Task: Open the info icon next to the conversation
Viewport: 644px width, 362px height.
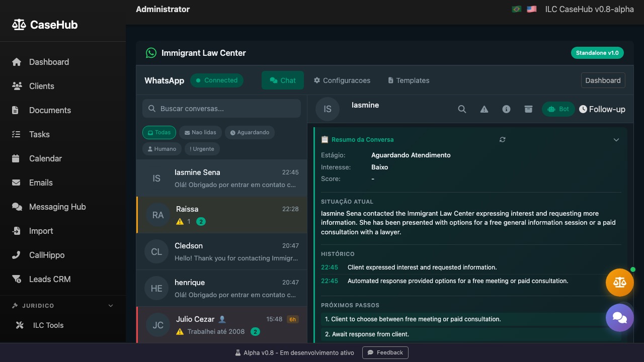Action: [506, 109]
